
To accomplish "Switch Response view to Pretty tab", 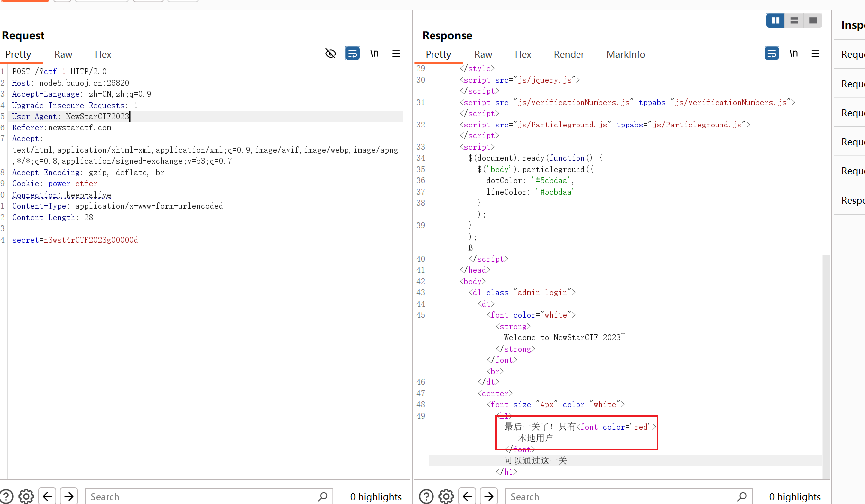I will coord(438,54).
